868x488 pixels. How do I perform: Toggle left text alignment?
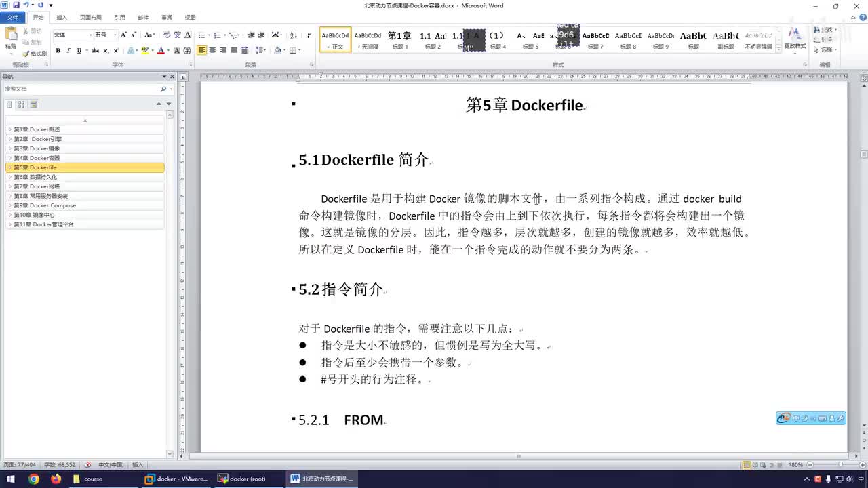pos(202,51)
